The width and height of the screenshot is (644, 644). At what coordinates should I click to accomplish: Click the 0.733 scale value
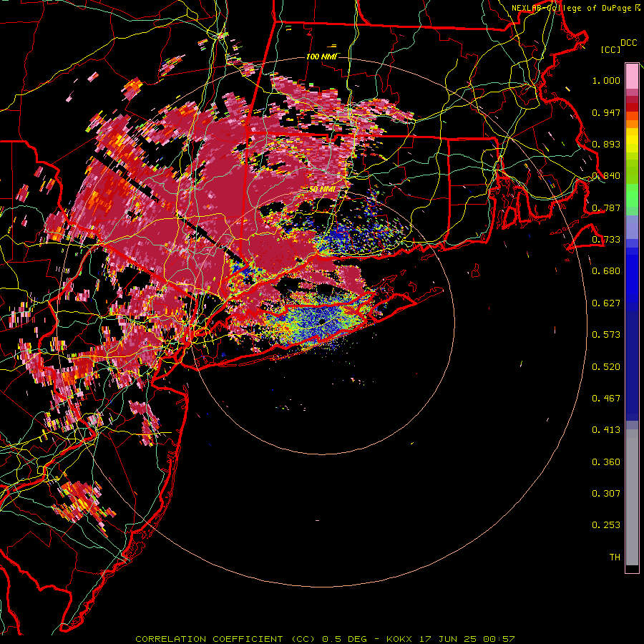pos(606,240)
